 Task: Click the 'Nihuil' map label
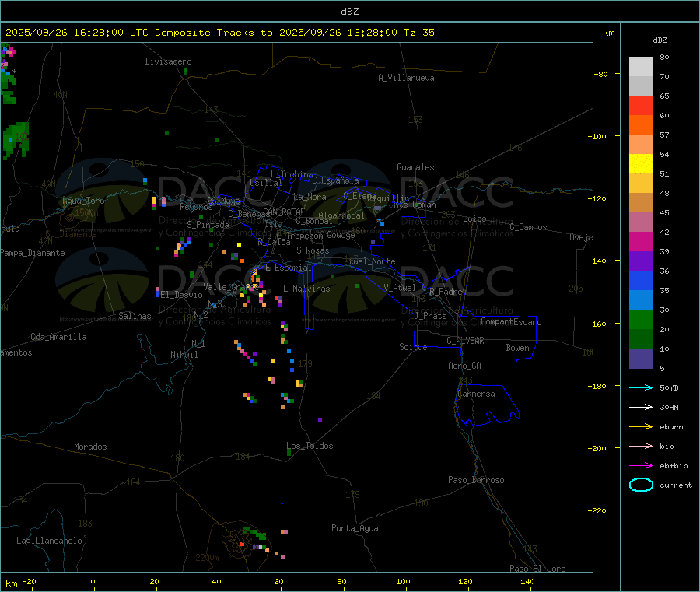(184, 355)
